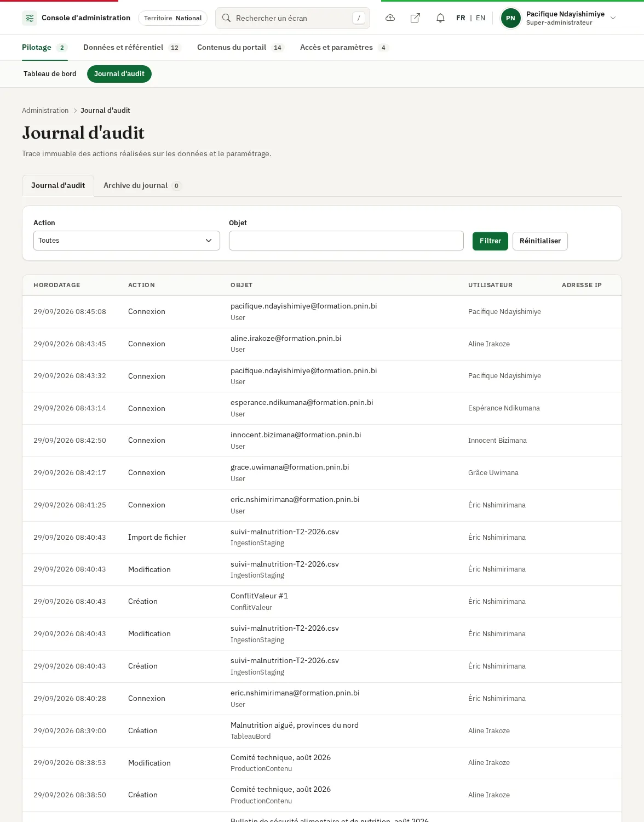Click timestamp 29/09/2026 08:41:25

pos(70,505)
